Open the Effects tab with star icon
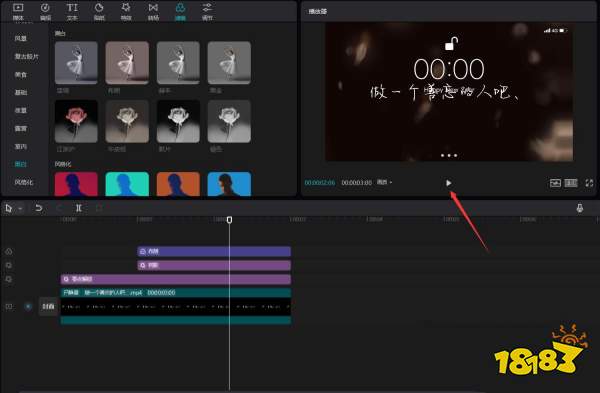This screenshot has height=393, width=600. pos(126,11)
